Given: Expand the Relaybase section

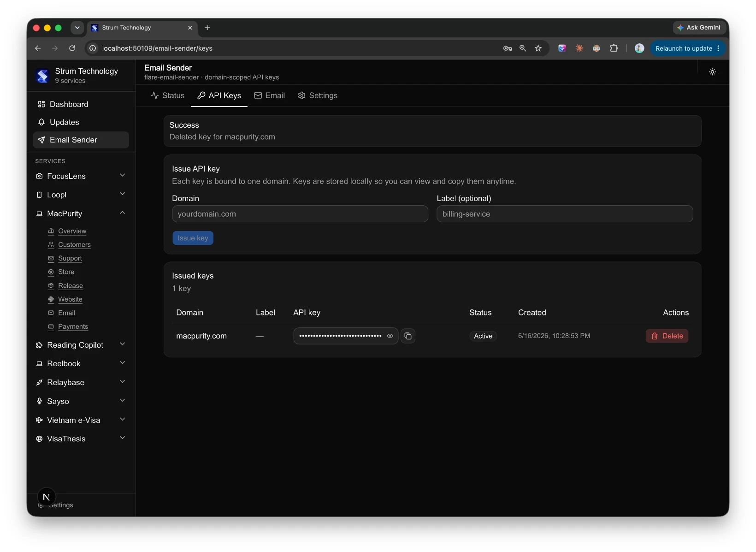Looking at the screenshot, I should pyautogui.click(x=123, y=381).
